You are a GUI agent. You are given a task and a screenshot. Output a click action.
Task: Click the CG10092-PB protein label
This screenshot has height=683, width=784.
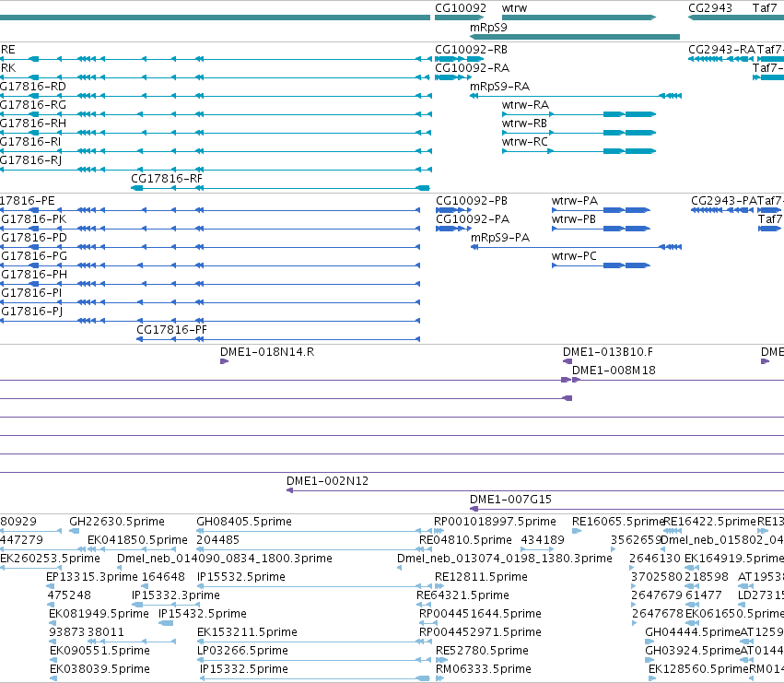coord(472,201)
